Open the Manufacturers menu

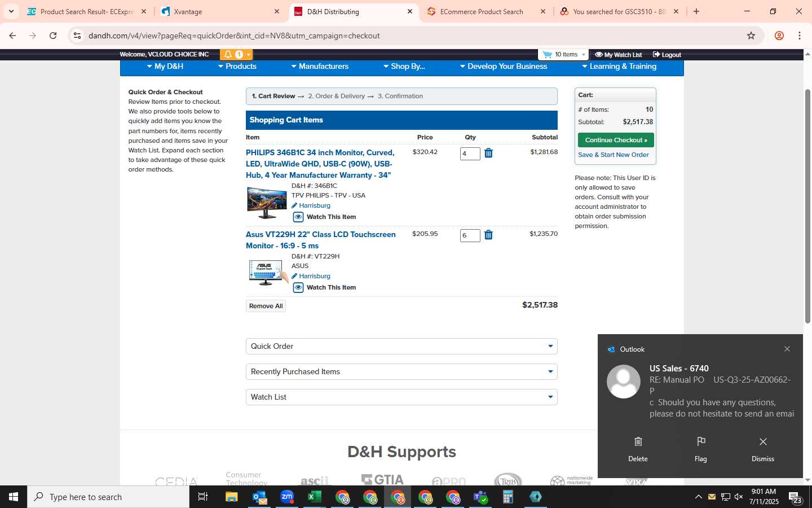point(320,67)
